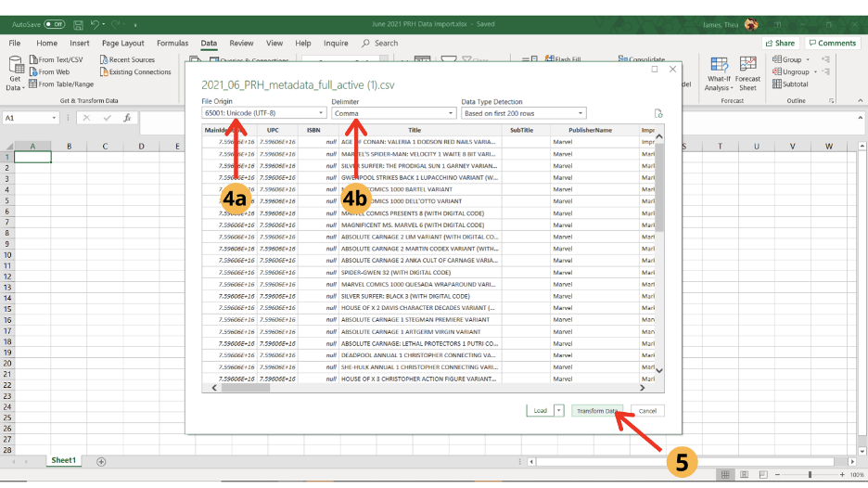Switch to Normal view in status bar
The height and width of the screenshot is (488, 868).
(725, 475)
